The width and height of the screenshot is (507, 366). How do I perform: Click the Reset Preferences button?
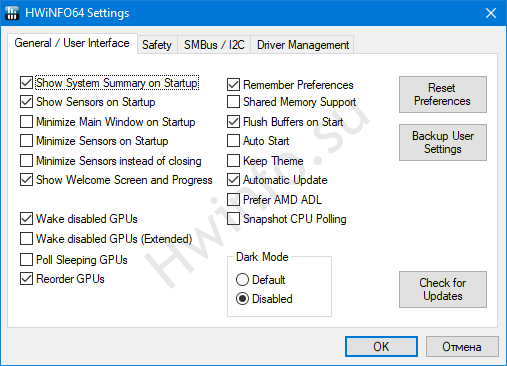coord(443,94)
